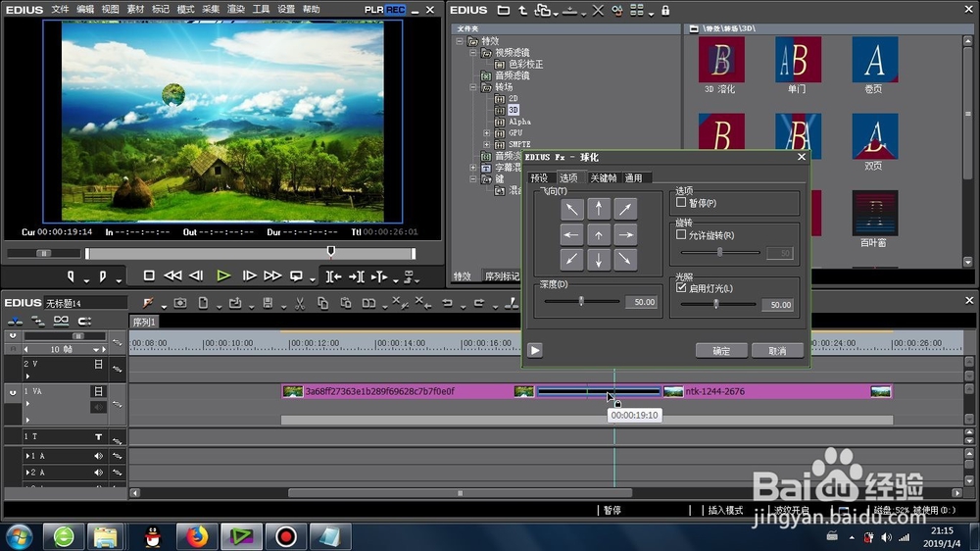Click the open project icon in timeline toolbar
This screenshot has height=551, width=980.
(235, 303)
